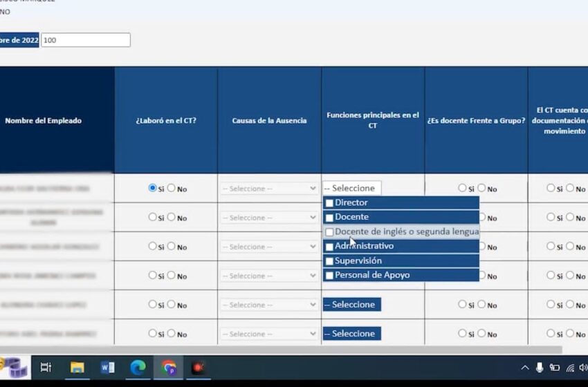Click the horizontal scrollbar below the table
Screen dimensions: 588x387
(280, 350)
